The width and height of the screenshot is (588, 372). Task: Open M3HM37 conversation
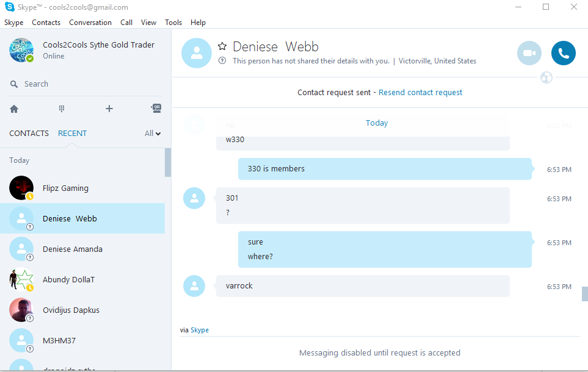[82, 340]
